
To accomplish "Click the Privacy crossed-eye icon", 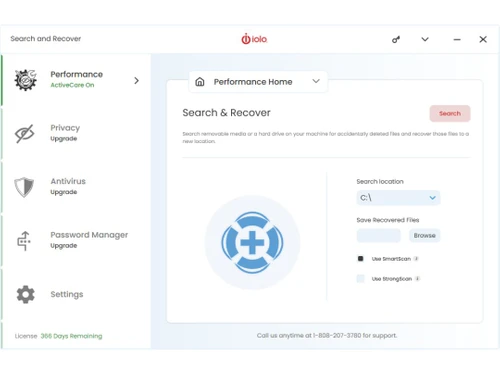I will pos(24,134).
